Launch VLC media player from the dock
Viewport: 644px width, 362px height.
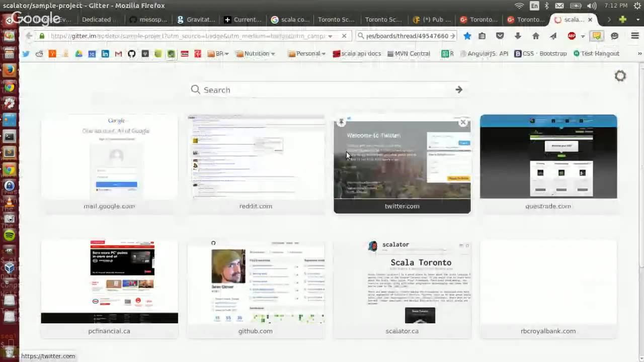click(9, 202)
